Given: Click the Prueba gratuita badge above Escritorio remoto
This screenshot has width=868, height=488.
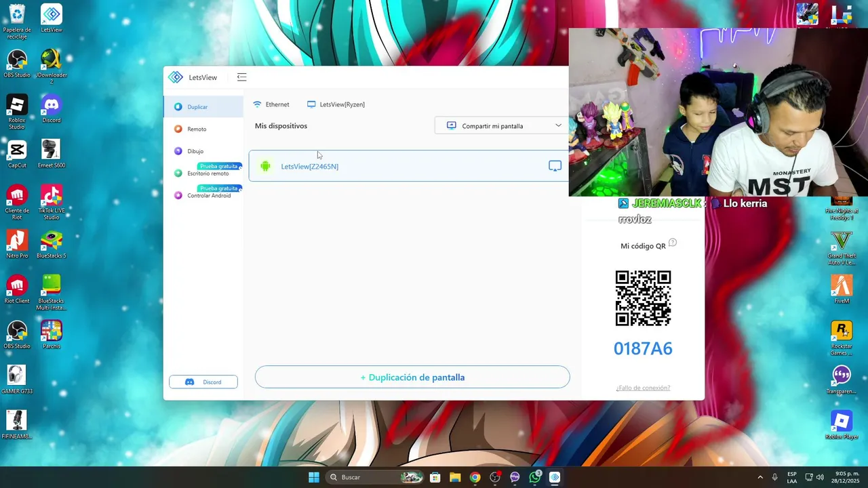Looking at the screenshot, I should [x=219, y=166].
